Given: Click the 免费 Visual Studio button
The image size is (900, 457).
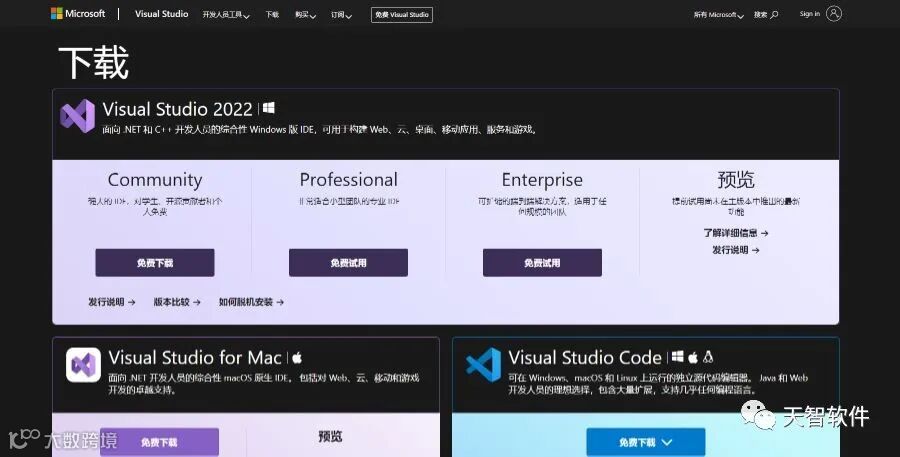Looking at the screenshot, I should (x=402, y=15).
